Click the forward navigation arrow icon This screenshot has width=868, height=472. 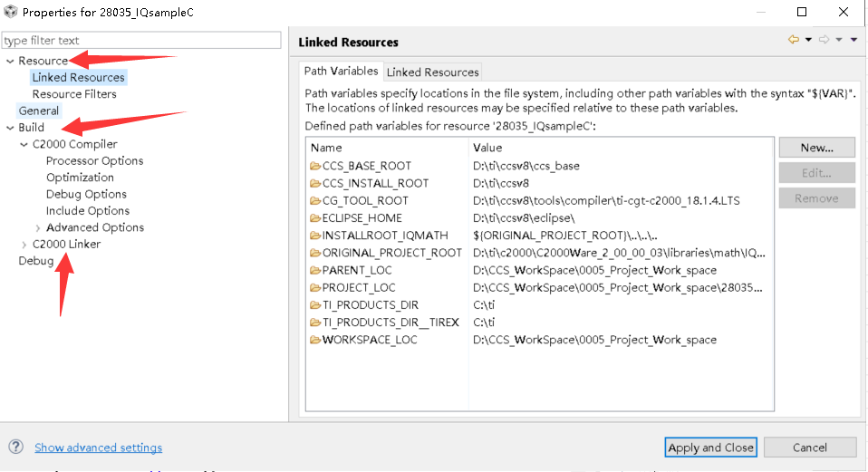pos(824,40)
